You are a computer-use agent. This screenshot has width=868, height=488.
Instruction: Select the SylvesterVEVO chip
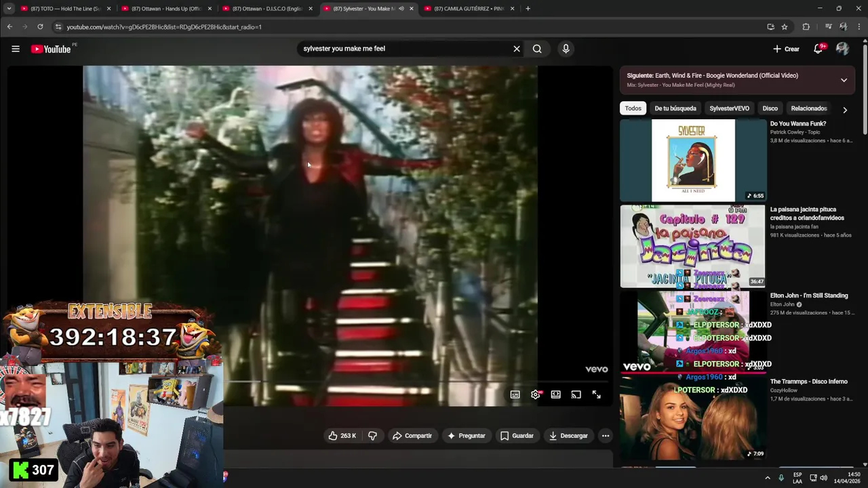coord(730,108)
